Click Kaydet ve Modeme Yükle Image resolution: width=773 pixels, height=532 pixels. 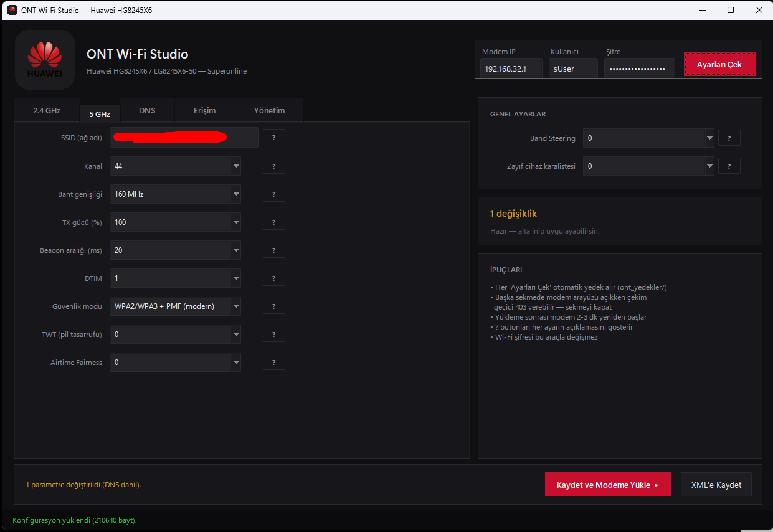coord(607,485)
